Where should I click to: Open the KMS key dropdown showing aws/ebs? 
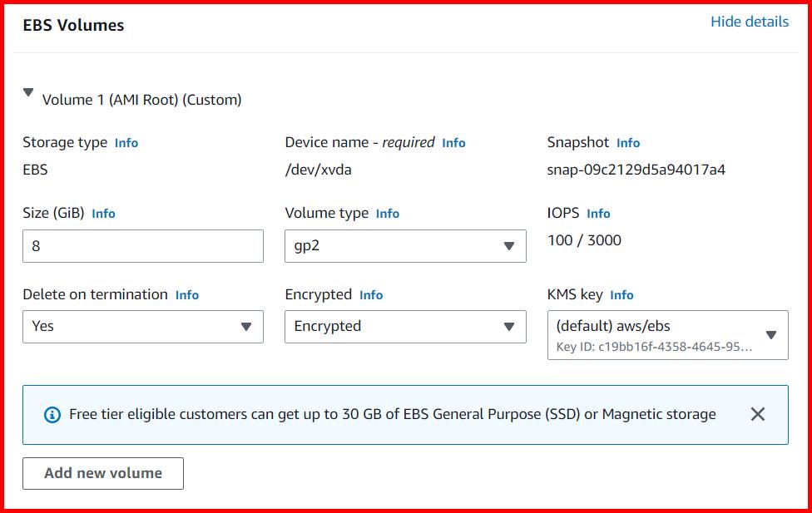click(668, 334)
